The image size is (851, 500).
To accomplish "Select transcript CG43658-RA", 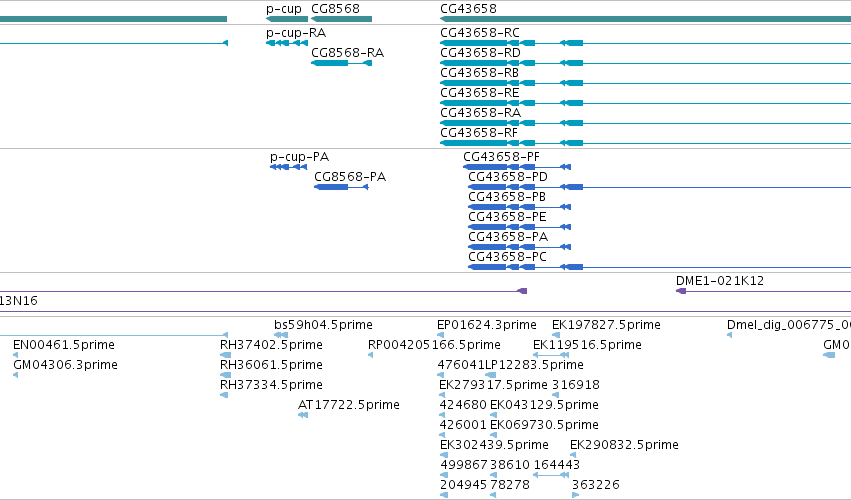I will pos(480,113).
